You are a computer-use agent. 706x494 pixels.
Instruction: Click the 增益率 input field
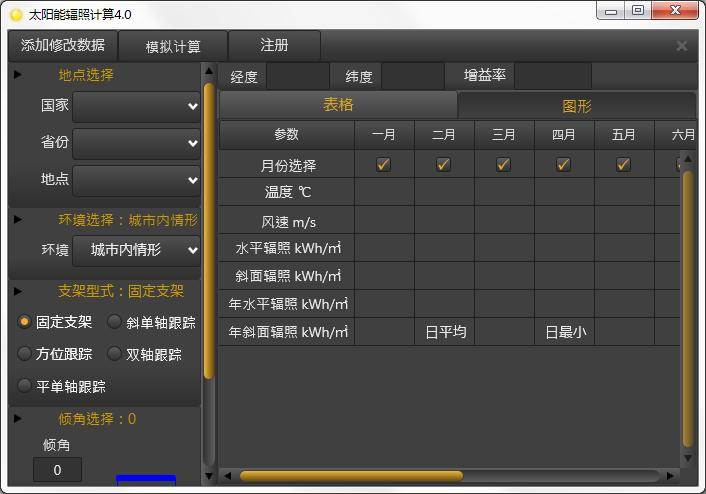(x=553, y=76)
